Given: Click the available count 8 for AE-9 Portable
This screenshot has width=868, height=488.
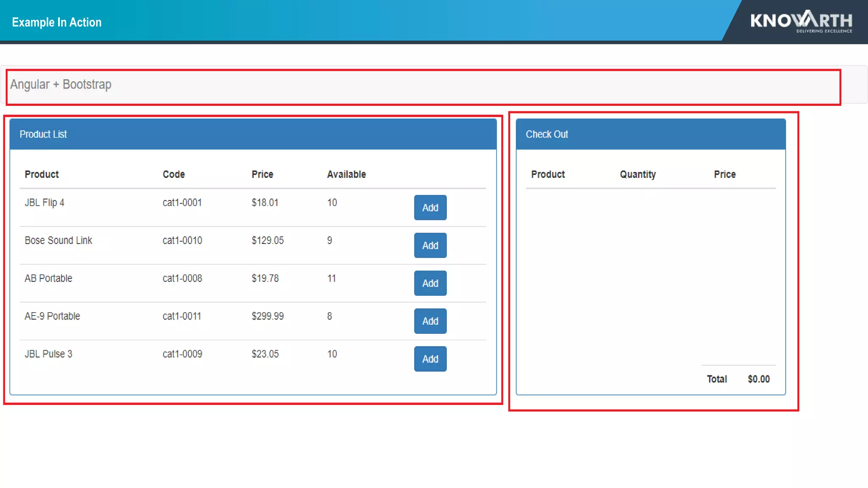Looking at the screenshot, I should coord(329,316).
